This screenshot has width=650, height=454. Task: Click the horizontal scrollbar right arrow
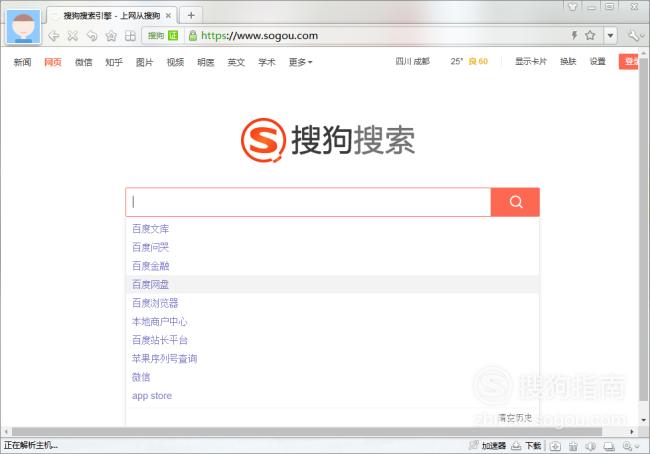click(x=632, y=432)
